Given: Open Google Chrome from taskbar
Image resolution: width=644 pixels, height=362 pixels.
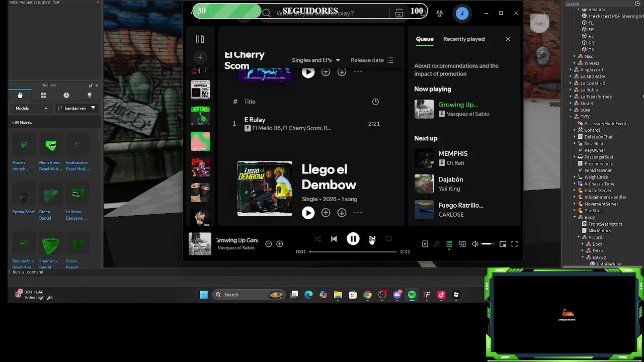Looking at the screenshot, I should [x=368, y=295].
